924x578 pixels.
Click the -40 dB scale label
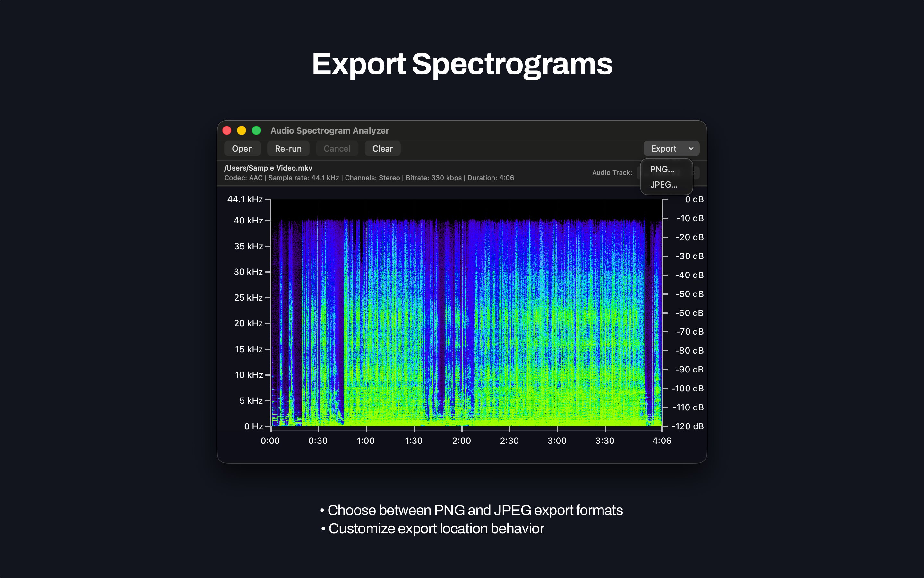(689, 275)
